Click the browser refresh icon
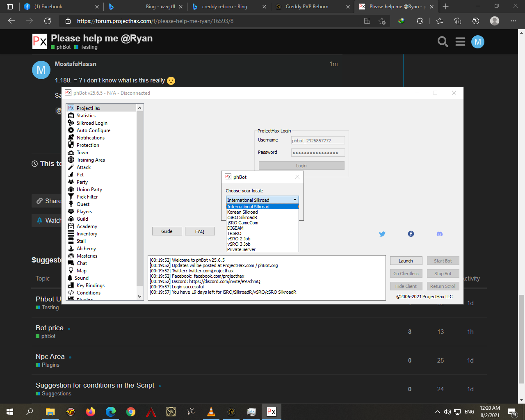The height and width of the screenshot is (420, 525). point(48,21)
